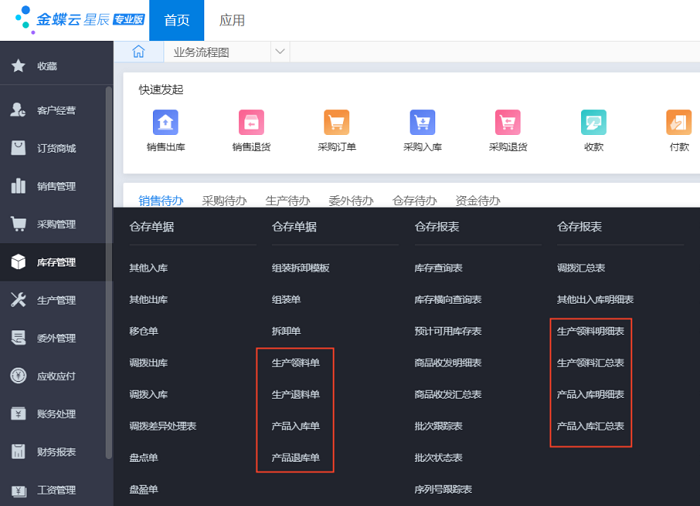Open 产品入库汇总表 report
Image resolution: width=700 pixels, height=506 pixels.
click(590, 426)
